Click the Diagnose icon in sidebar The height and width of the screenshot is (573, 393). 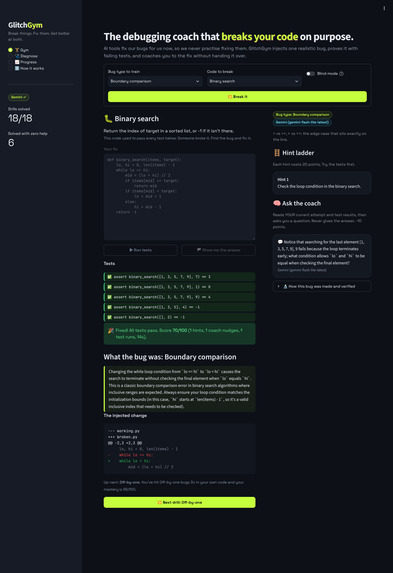point(17,56)
